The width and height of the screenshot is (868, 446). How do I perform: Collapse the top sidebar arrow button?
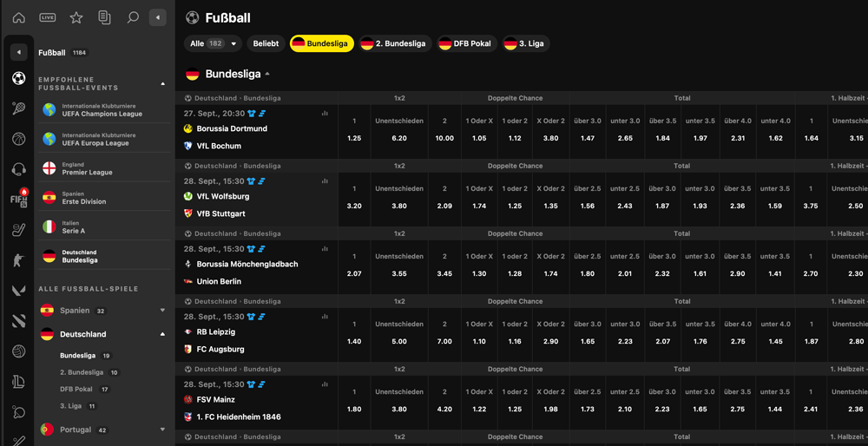pos(158,17)
